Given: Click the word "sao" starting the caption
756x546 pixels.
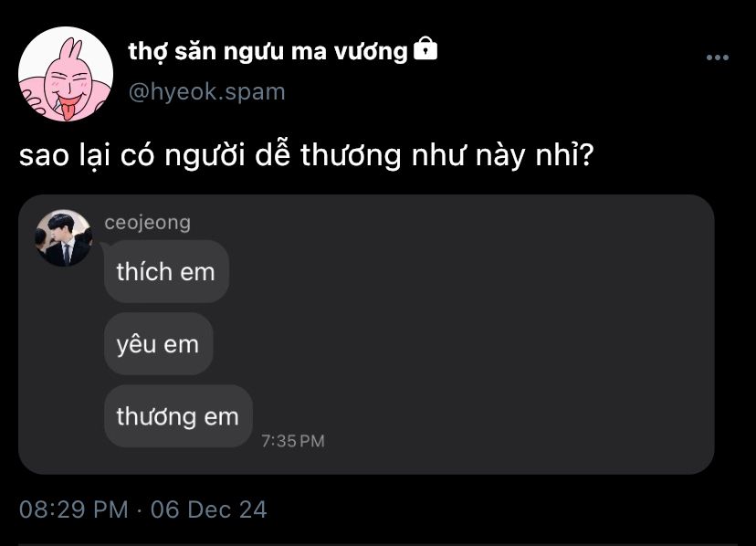Looking at the screenshot, I should [x=44, y=156].
